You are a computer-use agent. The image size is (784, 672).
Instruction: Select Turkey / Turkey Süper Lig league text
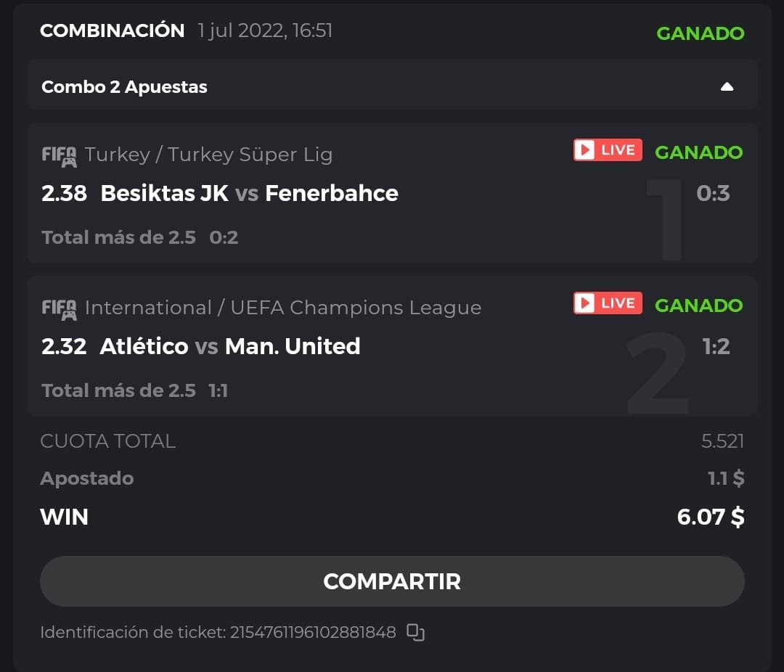(x=208, y=155)
